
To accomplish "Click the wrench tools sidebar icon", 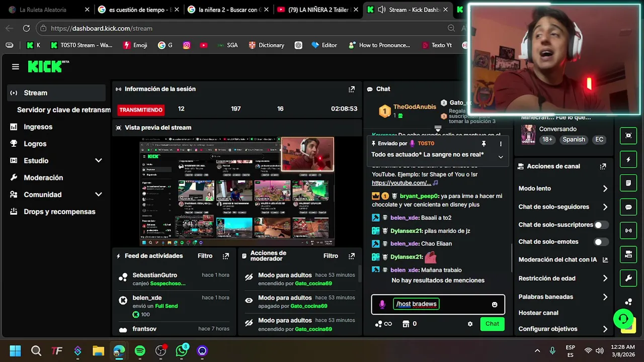I will pos(628,278).
